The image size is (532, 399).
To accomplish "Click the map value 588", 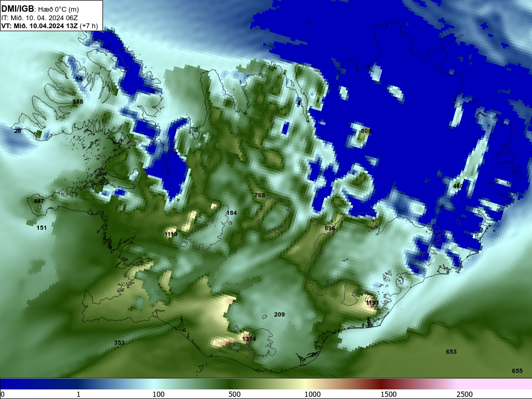I will [x=78, y=102].
